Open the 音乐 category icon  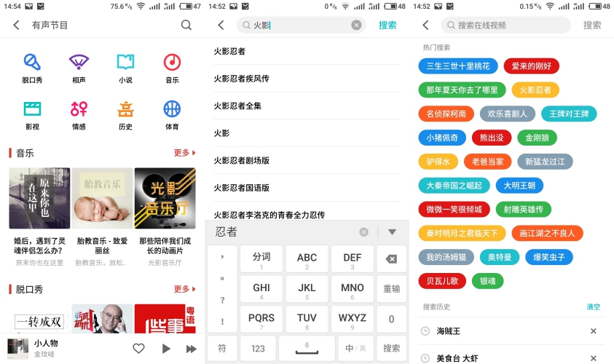(x=172, y=68)
